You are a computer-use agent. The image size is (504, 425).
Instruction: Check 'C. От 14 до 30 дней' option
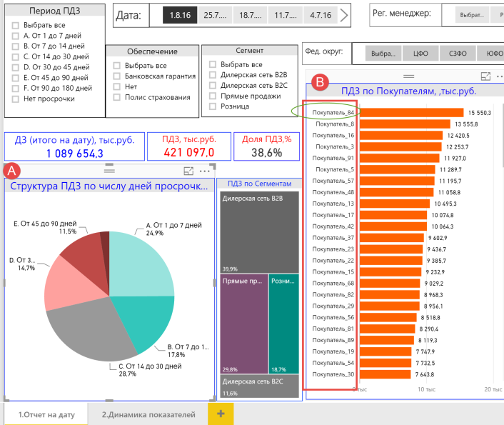pyautogui.click(x=15, y=57)
